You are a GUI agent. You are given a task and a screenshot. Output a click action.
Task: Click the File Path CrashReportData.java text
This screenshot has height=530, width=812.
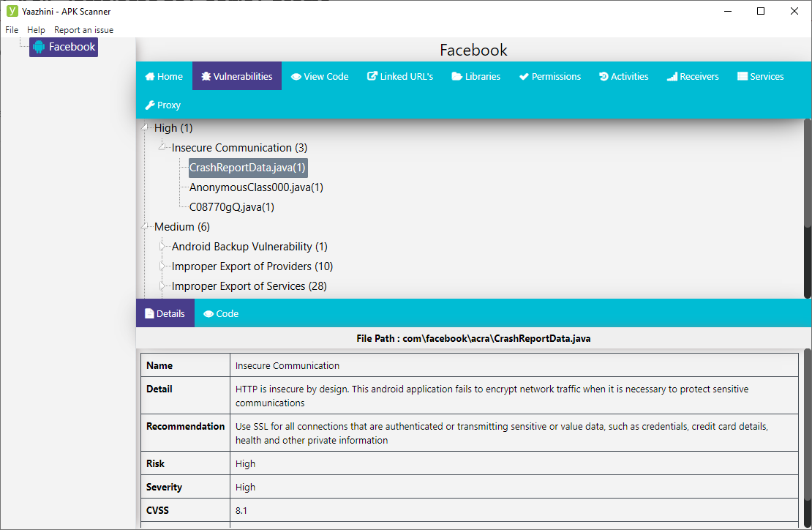(473, 338)
